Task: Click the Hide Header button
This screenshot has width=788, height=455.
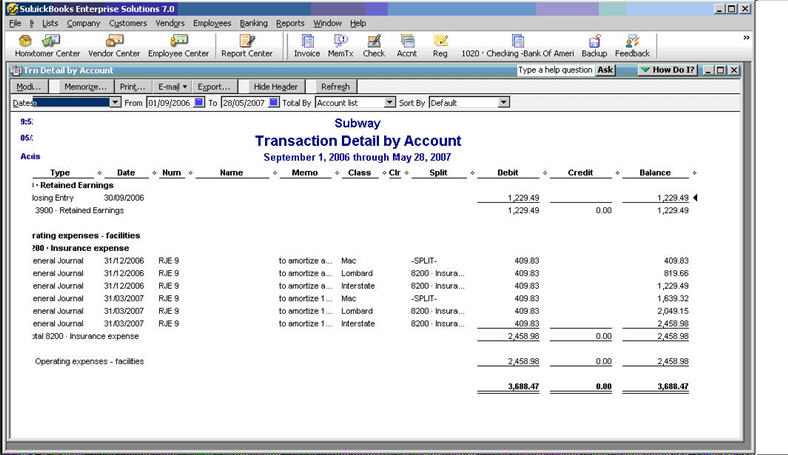Action: pos(275,87)
